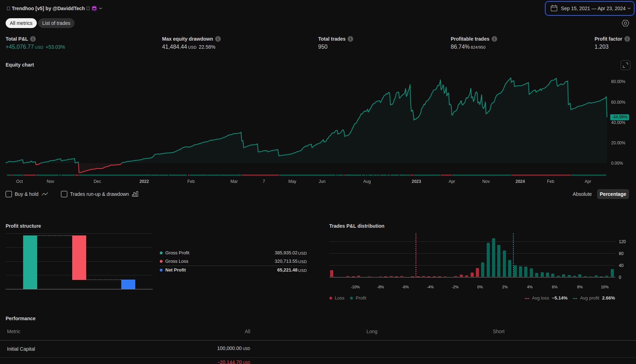This screenshot has width=636, height=364.
Task: Expand the equity chart to fullscreen
Action: [625, 65]
